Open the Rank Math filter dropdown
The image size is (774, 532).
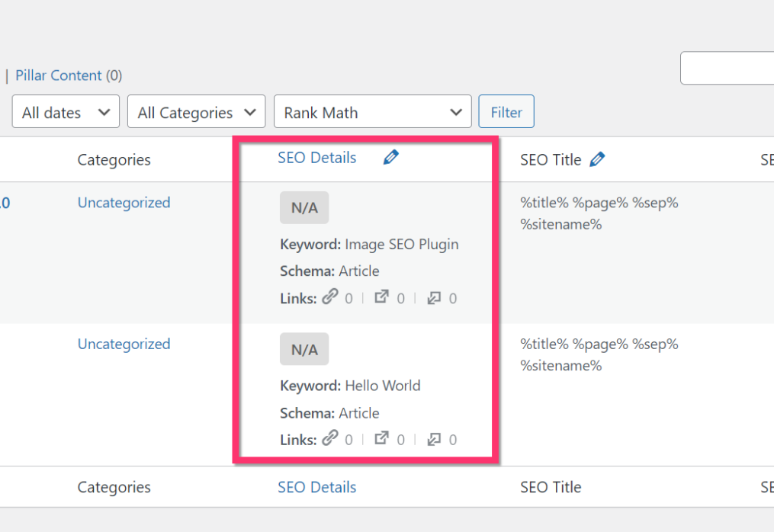coord(372,112)
